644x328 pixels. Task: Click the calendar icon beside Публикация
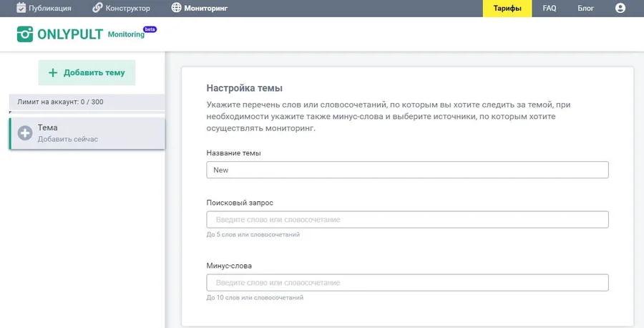pyautogui.click(x=21, y=9)
